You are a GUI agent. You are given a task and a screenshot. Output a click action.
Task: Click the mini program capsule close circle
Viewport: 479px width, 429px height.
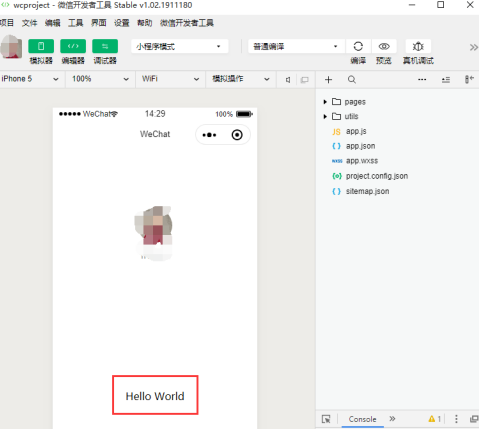pyautogui.click(x=237, y=135)
